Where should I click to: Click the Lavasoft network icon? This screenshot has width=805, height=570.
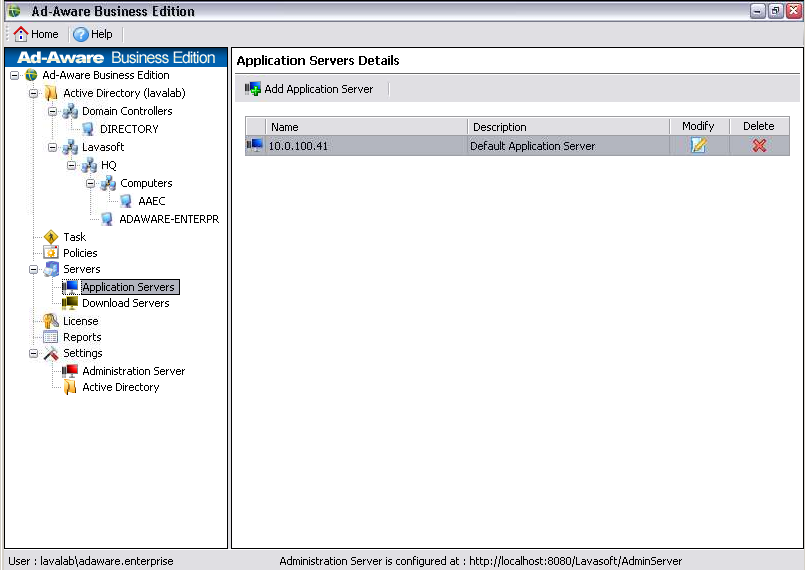70,147
